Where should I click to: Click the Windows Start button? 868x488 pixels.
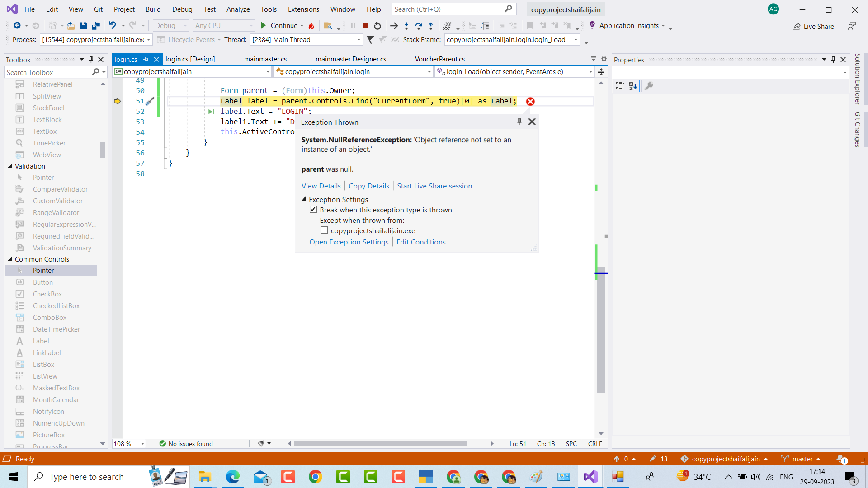point(14,477)
